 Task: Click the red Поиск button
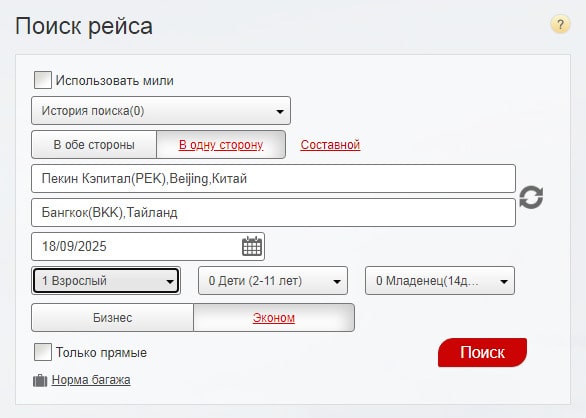coord(482,352)
